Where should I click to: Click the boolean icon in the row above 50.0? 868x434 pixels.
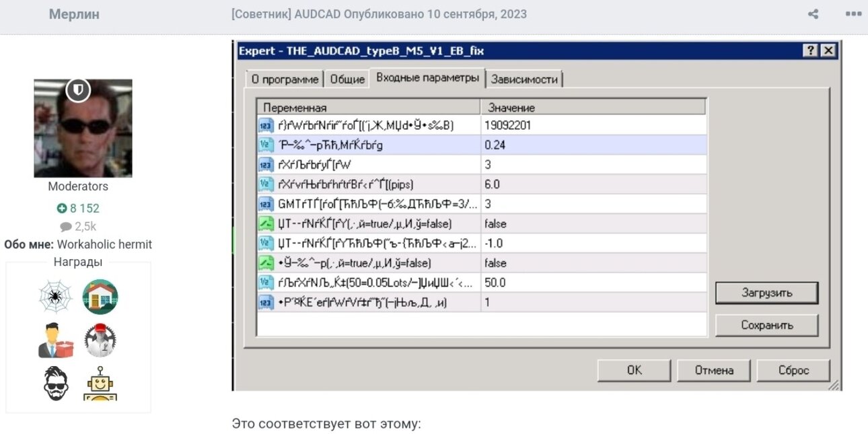(265, 262)
